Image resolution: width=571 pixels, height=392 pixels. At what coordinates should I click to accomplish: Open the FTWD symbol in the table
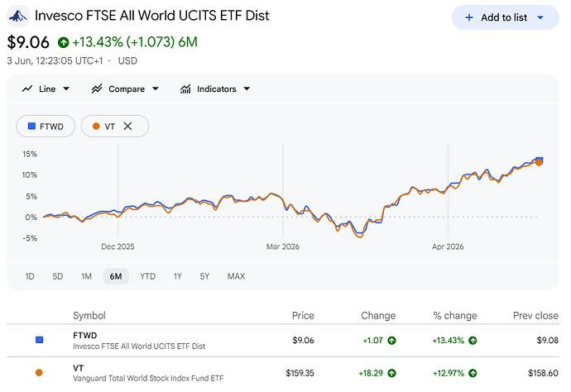coord(85,335)
